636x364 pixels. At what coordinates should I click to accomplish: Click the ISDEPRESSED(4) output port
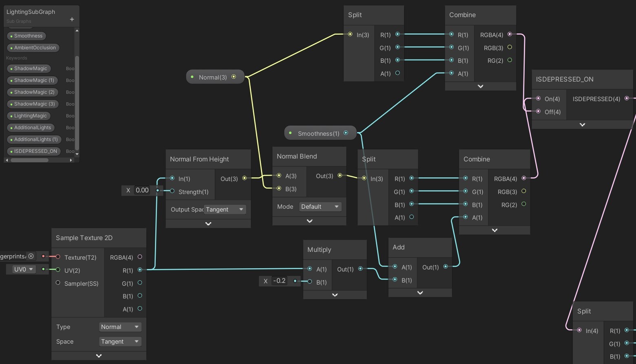[627, 98]
